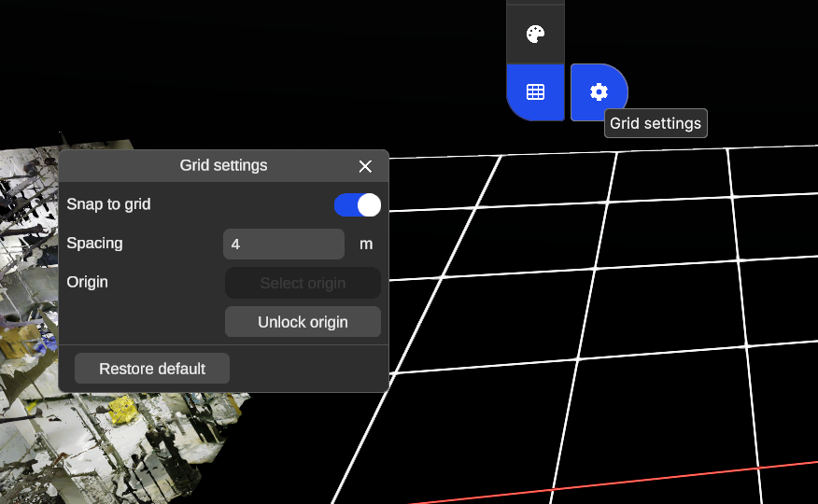Click into the Spacing value field

click(x=284, y=244)
